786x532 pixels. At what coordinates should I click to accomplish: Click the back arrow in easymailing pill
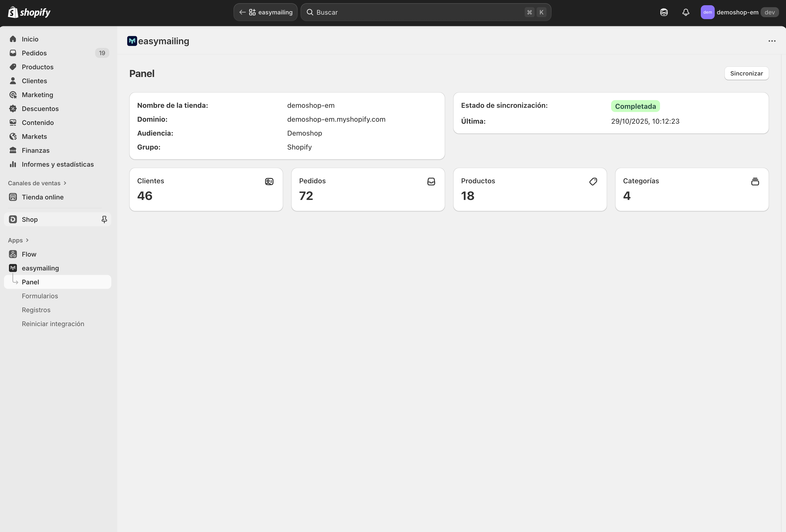[x=242, y=12]
